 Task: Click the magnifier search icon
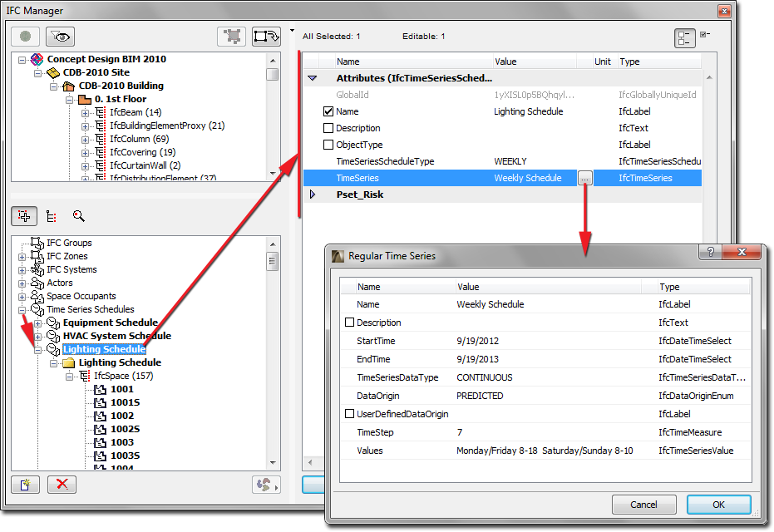click(78, 215)
